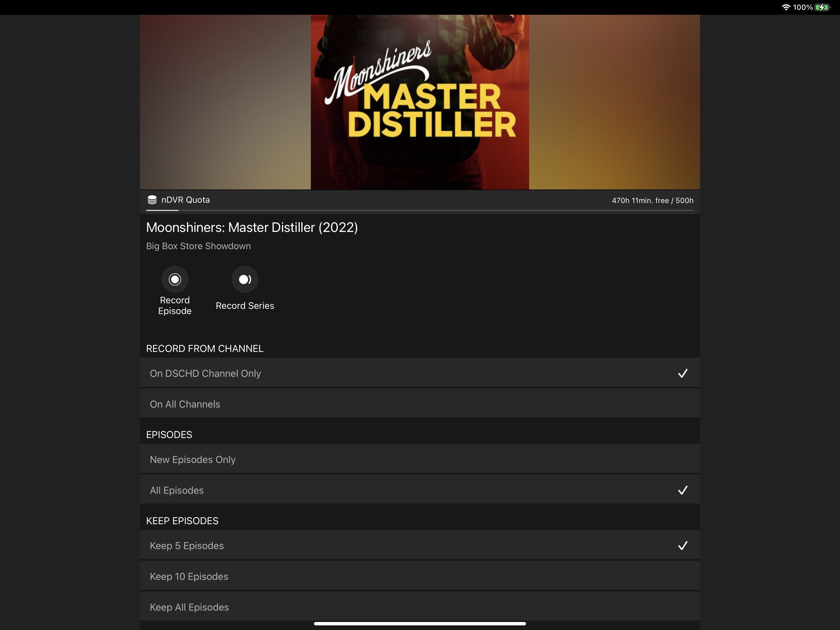Tap the home indicator bar
The width and height of the screenshot is (840, 630).
point(420,624)
